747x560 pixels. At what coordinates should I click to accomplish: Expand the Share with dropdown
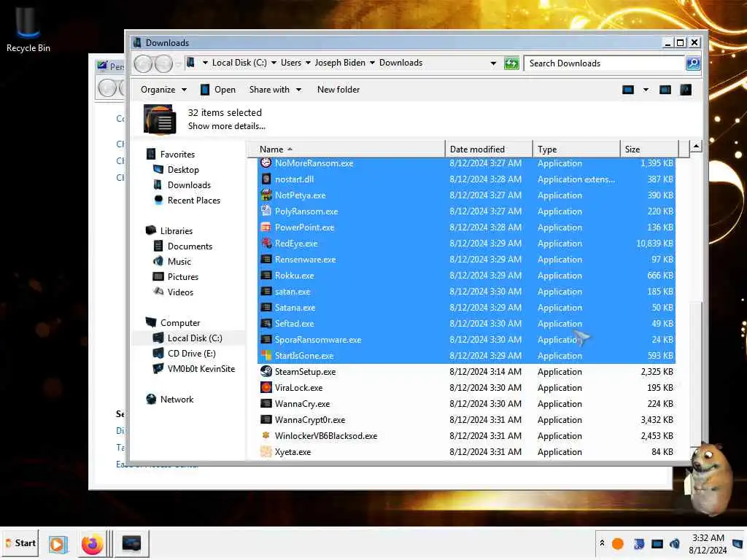point(275,90)
